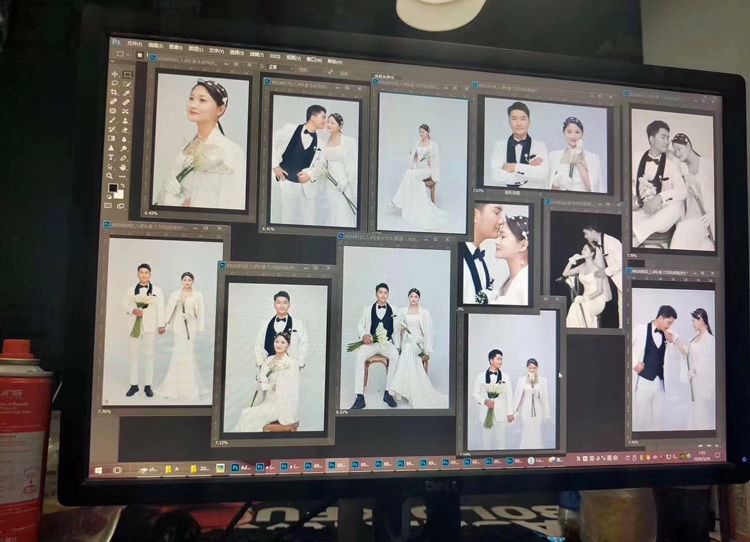Open the 视图(V) menu

294,58
